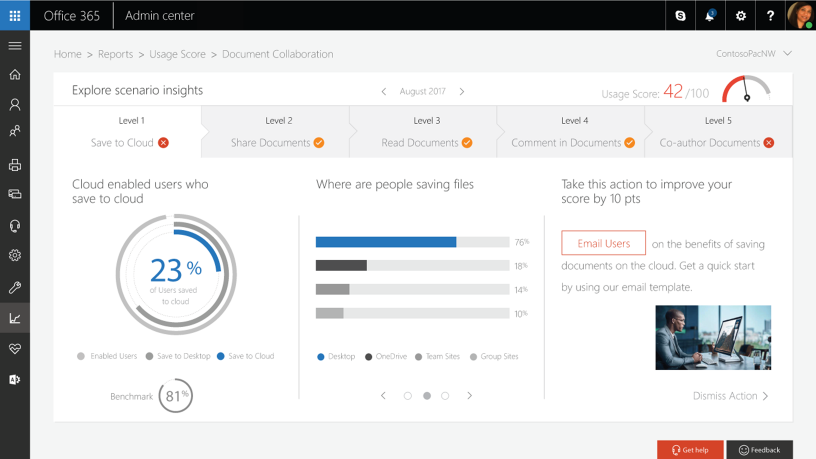Toggle Group Sites legend in bar chart
816x459 pixels.
coord(494,356)
